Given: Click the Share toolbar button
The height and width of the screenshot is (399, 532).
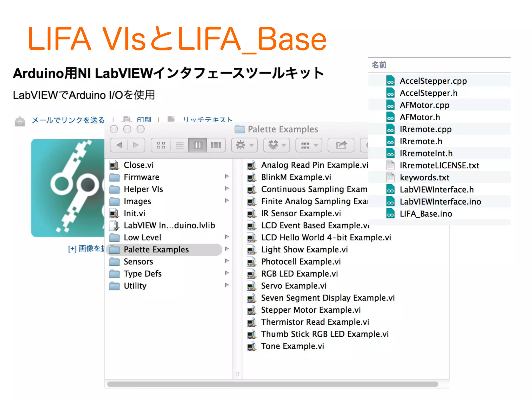Looking at the screenshot, I should (x=341, y=145).
